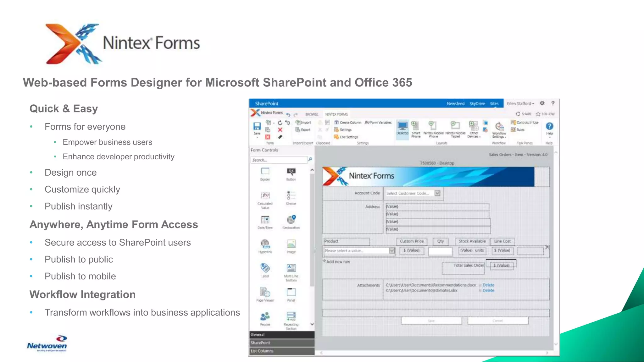Screen dimensions: 644x362
Task: Open the Newsfeed link in header
Action: pos(455,103)
